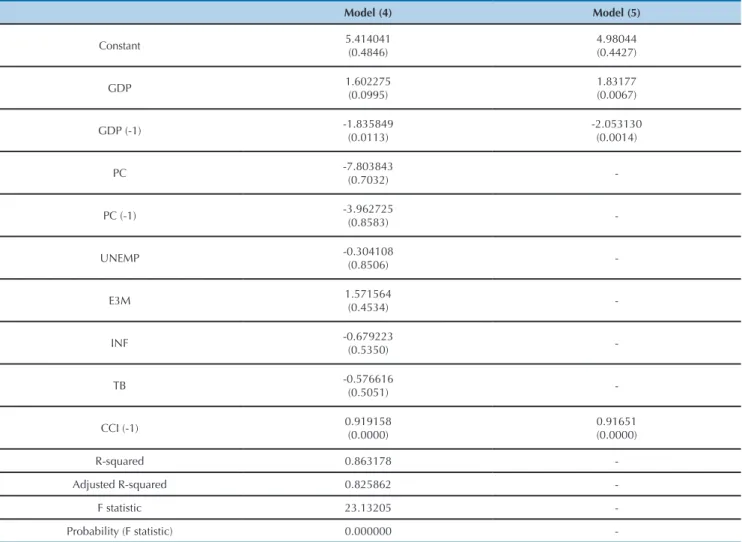Image resolution: width=742 pixels, height=542 pixels.
Task: Select the GDP (-1) value -2.053130
Action: coord(616,124)
